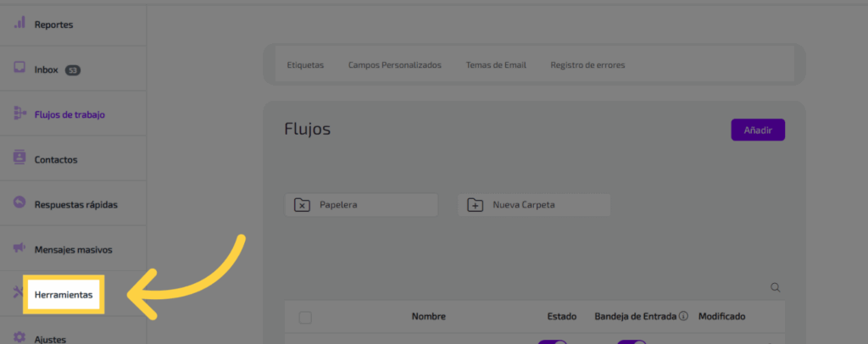Create a Nueva Carpeta
This screenshot has width=868, height=344.
click(534, 205)
